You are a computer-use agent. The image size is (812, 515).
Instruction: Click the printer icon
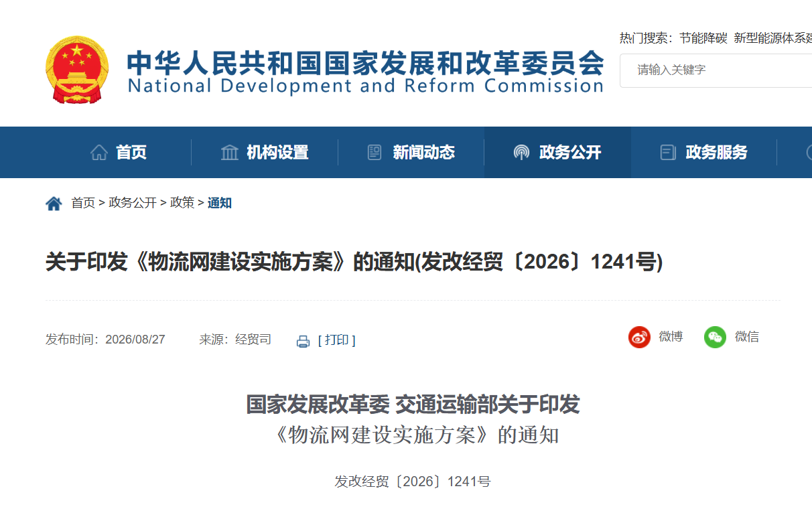point(303,341)
